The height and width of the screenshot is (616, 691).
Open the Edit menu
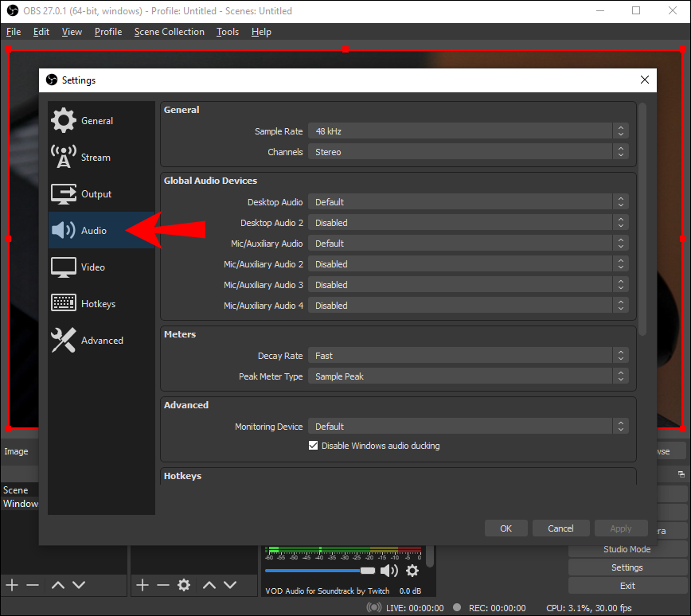coord(41,32)
